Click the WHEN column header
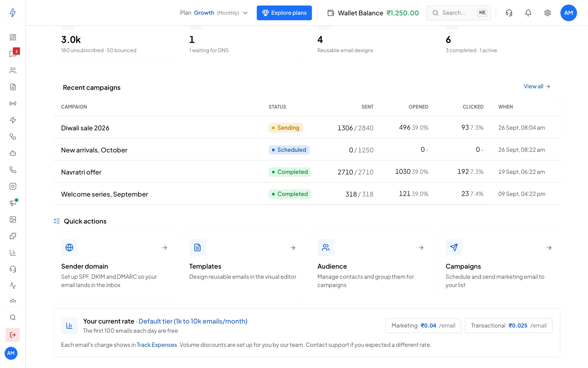Viewport: 588px width, 368px height. point(505,107)
